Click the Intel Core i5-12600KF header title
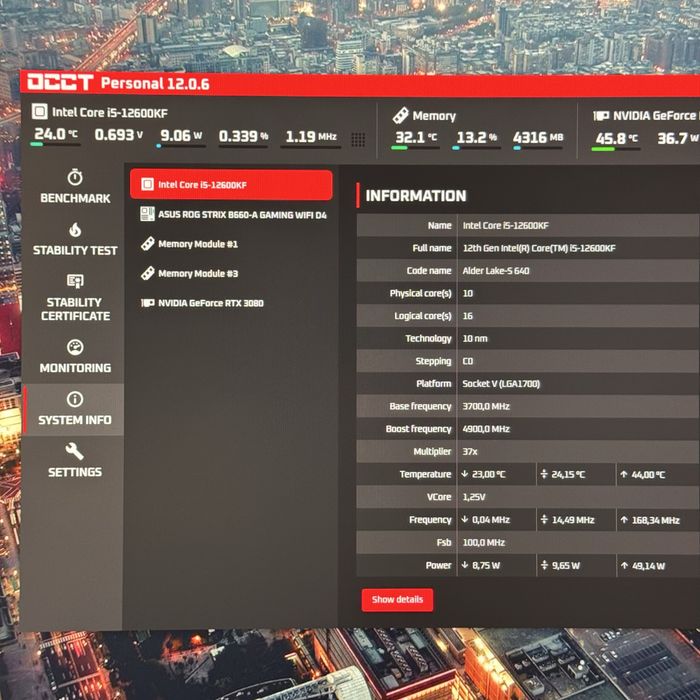This screenshot has width=700, height=700. (x=110, y=112)
